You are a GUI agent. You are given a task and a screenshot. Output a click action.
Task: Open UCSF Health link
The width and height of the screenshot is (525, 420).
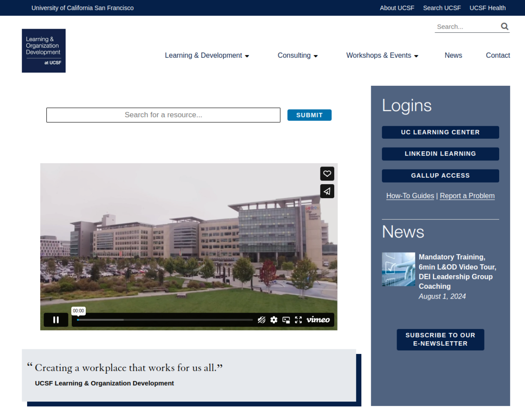487,8
